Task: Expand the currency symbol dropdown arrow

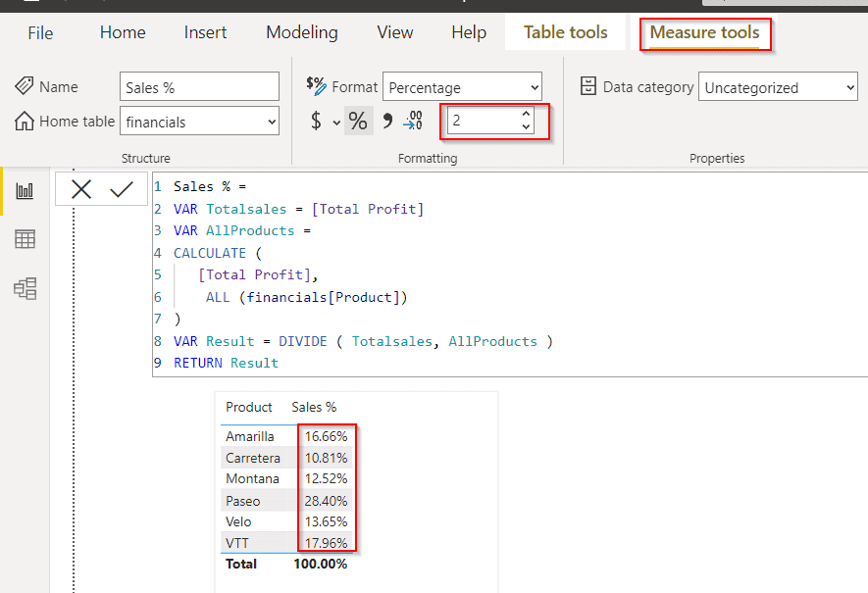Action: (336, 123)
